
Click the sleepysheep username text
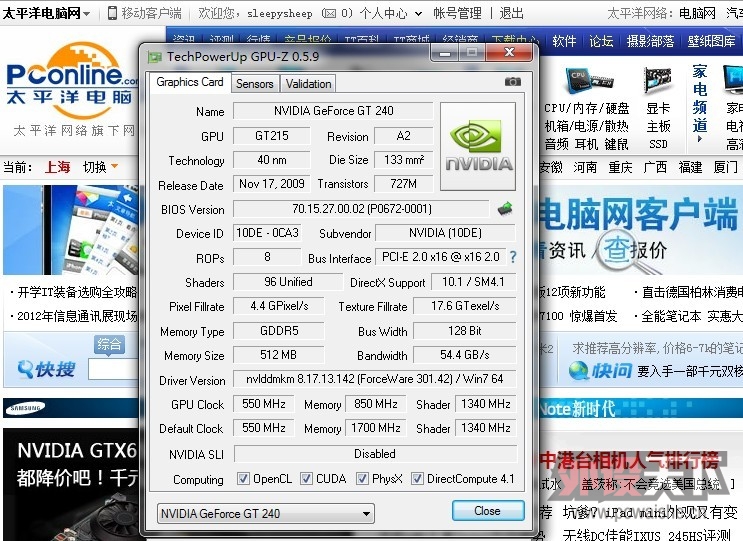click(280, 14)
